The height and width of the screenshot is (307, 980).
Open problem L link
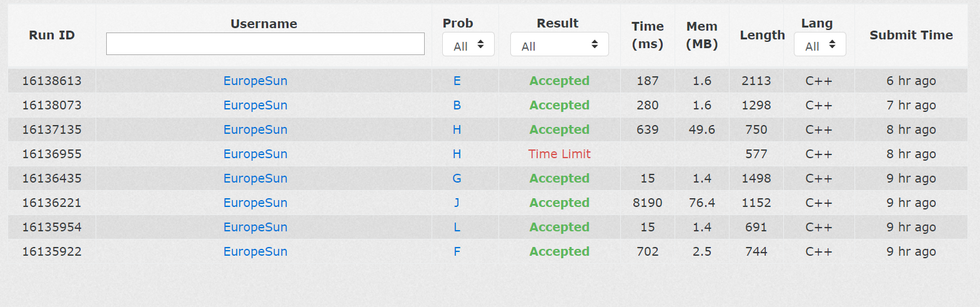457,227
